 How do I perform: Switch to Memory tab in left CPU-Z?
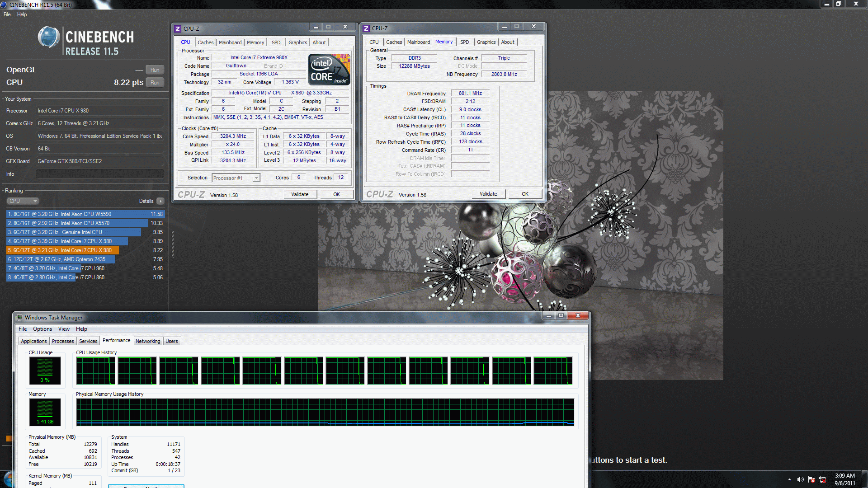[255, 42]
